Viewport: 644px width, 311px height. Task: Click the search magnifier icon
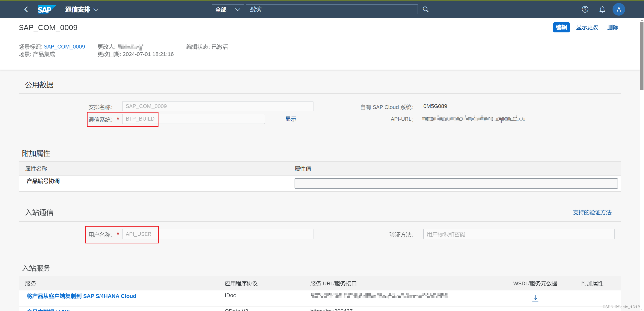426,10
